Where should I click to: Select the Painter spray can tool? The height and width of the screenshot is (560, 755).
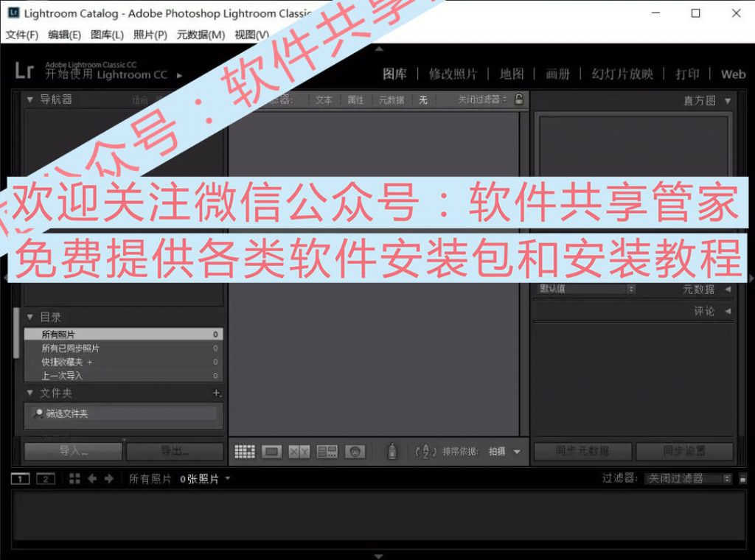pos(392,451)
